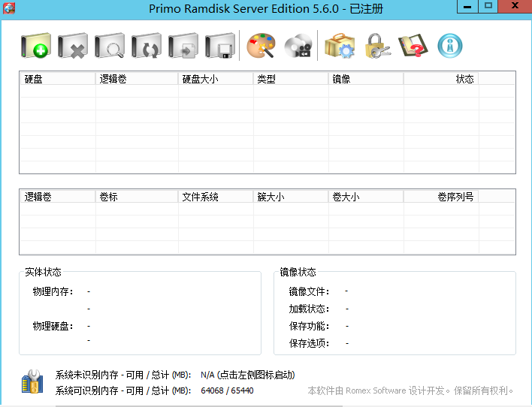Image resolution: width=532 pixels, height=407 pixels.
Task: Sort by 硬盘大小 column header
Action: [x=216, y=79]
